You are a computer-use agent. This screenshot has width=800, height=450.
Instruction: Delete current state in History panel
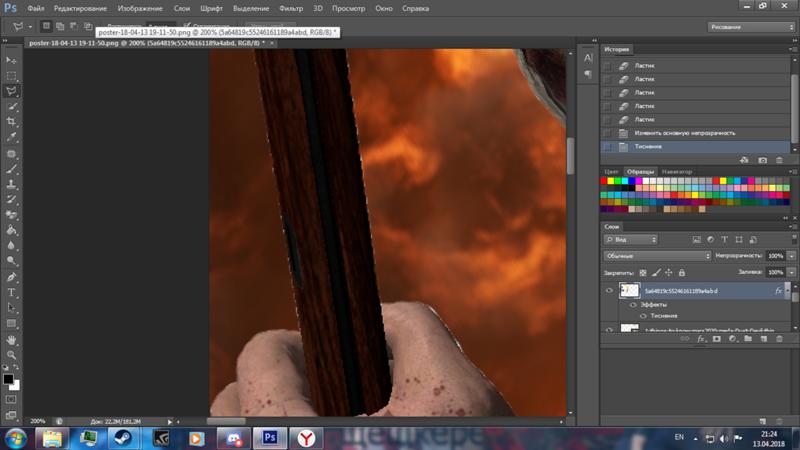click(779, 160)
